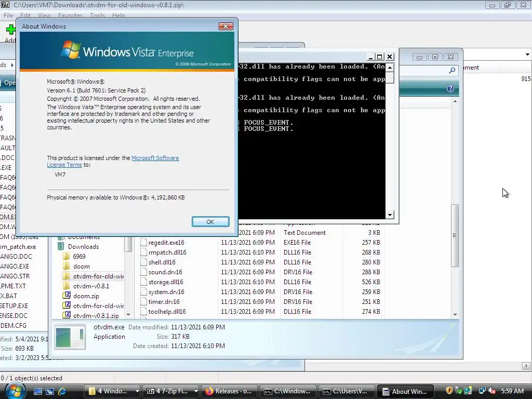Click the Text Document type cell

[304, 232]
